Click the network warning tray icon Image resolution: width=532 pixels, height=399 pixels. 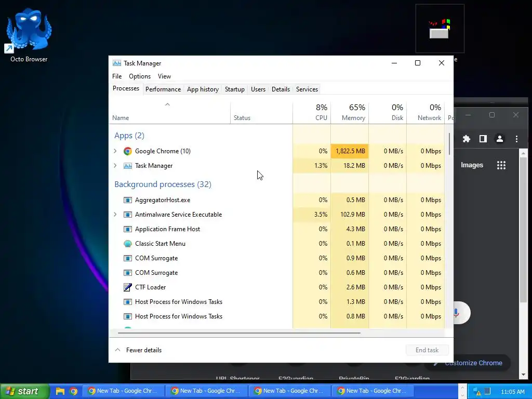(477, 392)
